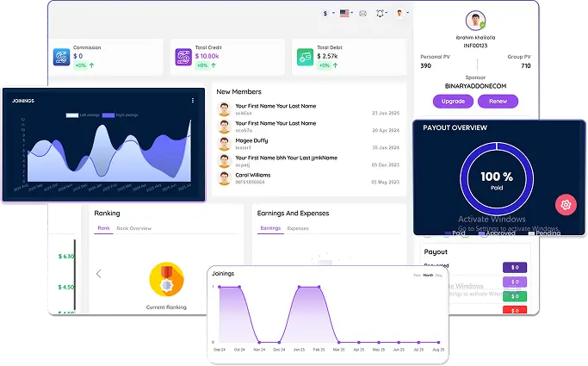The image size is (588, 366).
Task: Click the Upgrade button
Action: tap(453, 101)
